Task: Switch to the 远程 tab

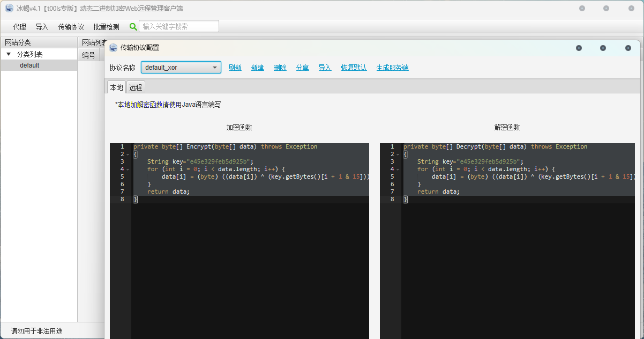Action: [135, 86]
